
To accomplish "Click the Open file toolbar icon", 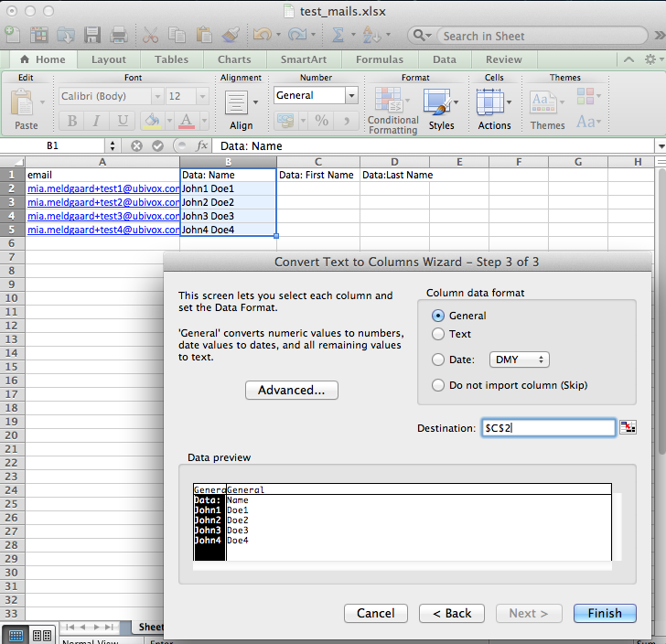I will coord(66,36).
